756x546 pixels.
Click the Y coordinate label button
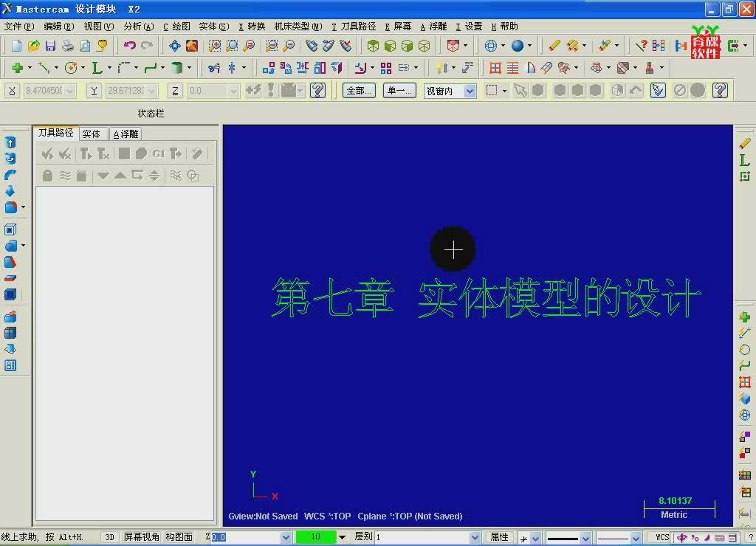94,91
